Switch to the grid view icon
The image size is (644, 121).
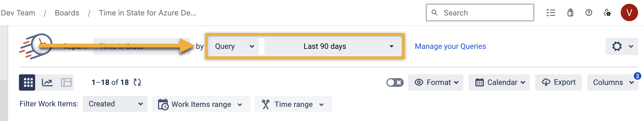click(27, 82)
